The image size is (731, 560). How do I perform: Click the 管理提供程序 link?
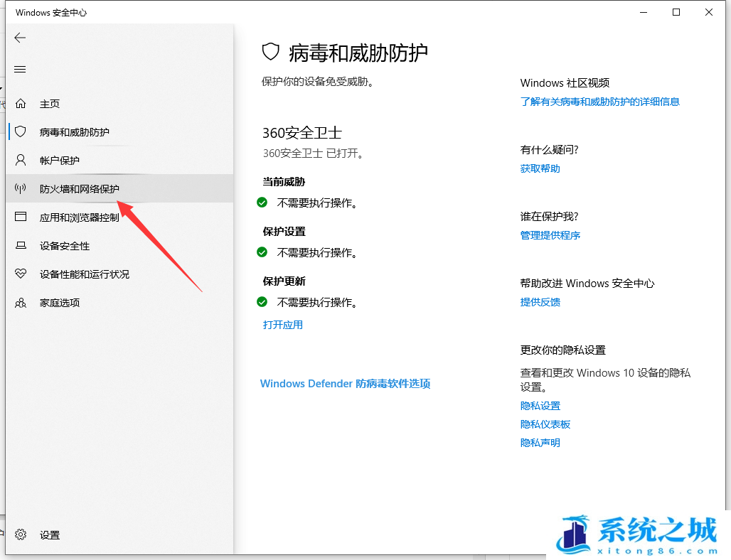click(550, 235)
